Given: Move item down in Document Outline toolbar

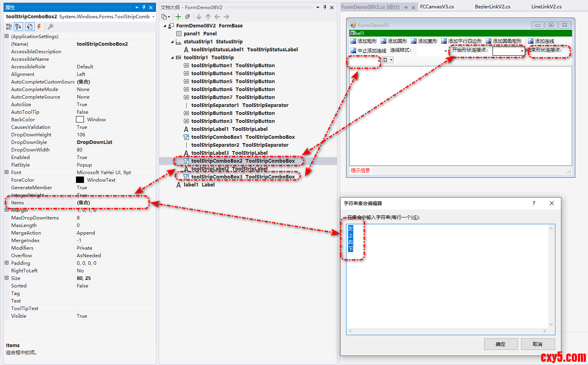Looking at the screenshot, I should (x=199, y=17).
